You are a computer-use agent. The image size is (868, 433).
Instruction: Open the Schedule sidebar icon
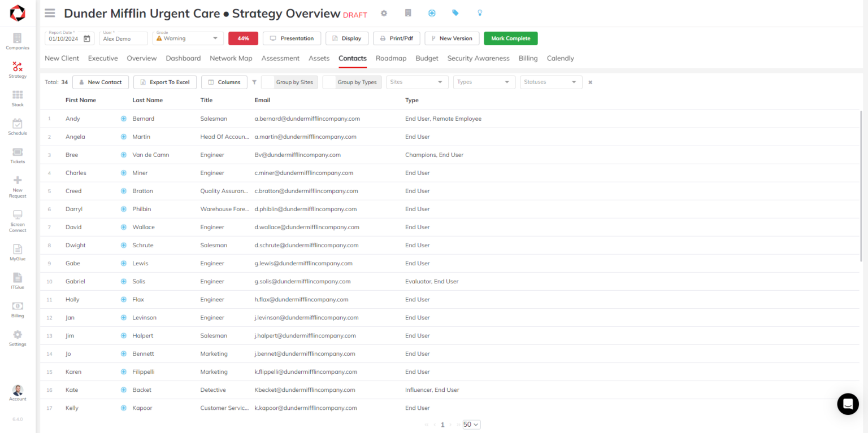click(17, 125)
